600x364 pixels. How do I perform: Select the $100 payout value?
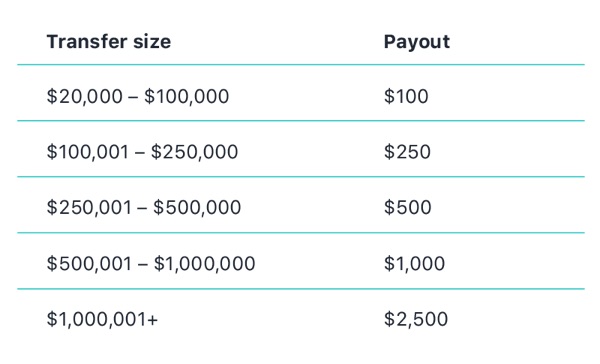(x=406, y=96)
